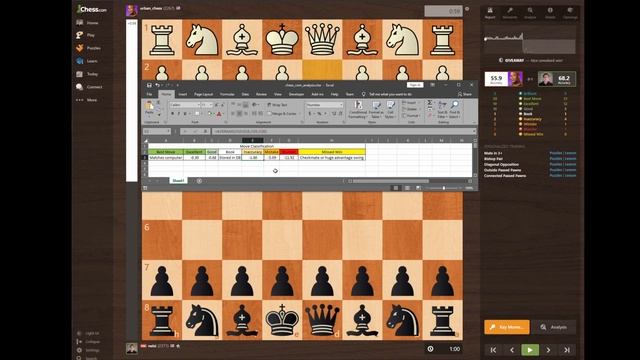Click the green Best Move cell
The width and height of the screenshot is (640, 360).
[166, 152]
